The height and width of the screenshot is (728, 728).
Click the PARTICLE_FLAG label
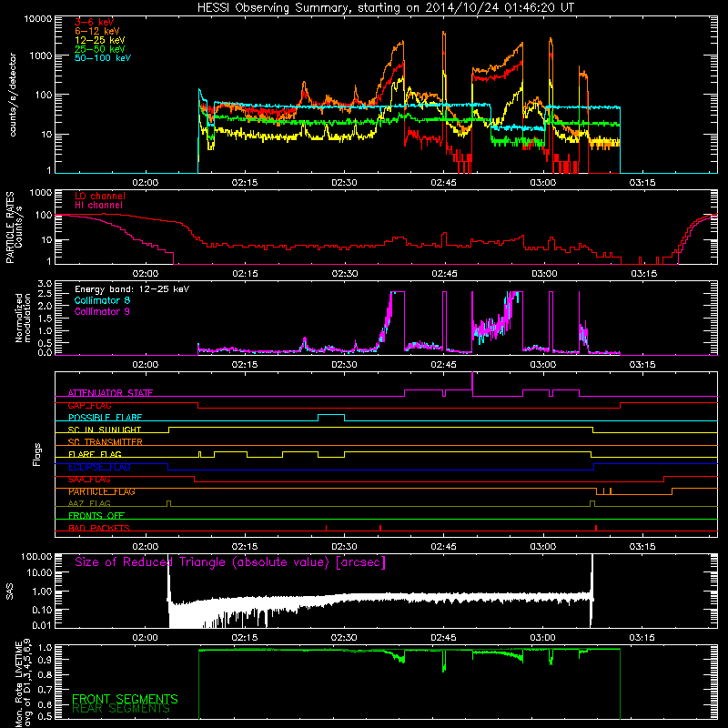[102, 491]
